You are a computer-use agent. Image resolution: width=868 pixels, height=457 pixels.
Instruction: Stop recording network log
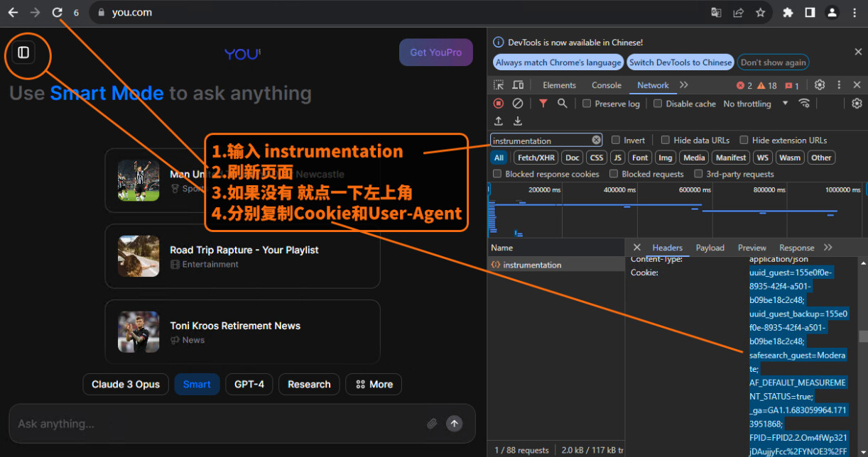click(499, 104)
